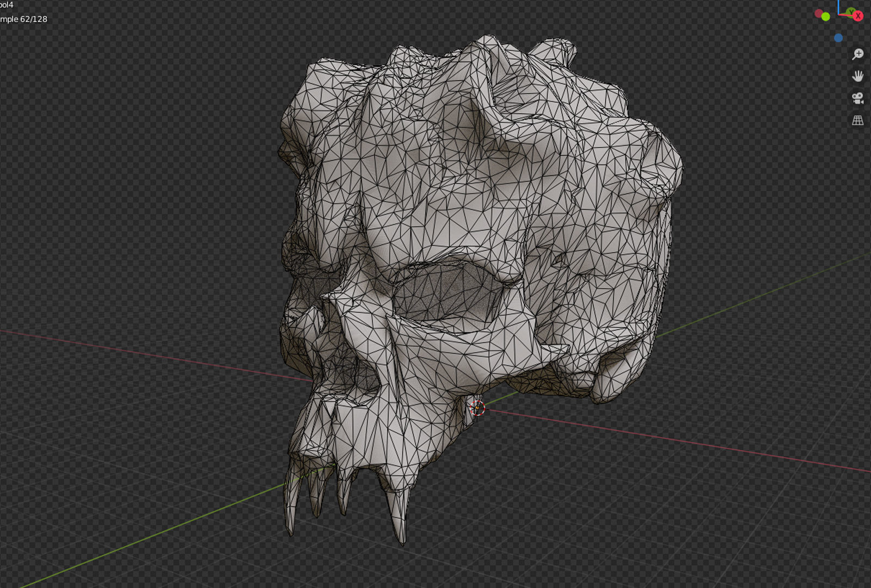Screen dimensions: 871x588
Task: Switch perspective/orthographic with the grid icon
Action: pos(858,120)
